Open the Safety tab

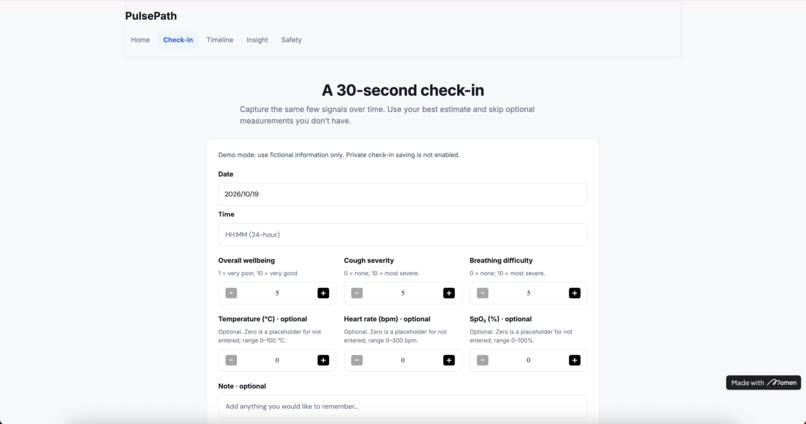(291, 40)
